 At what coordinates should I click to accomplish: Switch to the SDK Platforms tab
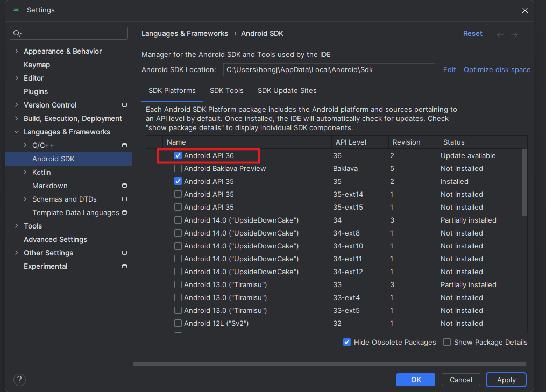coord(172,90)
